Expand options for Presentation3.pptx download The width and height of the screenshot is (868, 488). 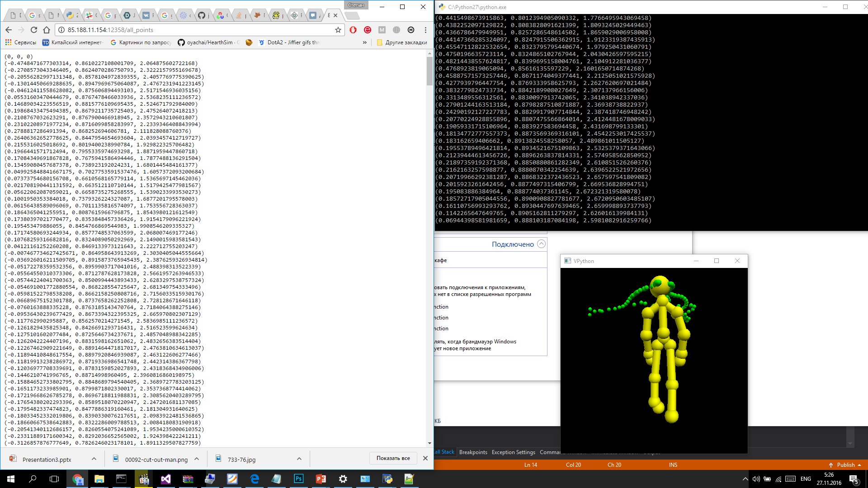point(94,459)
